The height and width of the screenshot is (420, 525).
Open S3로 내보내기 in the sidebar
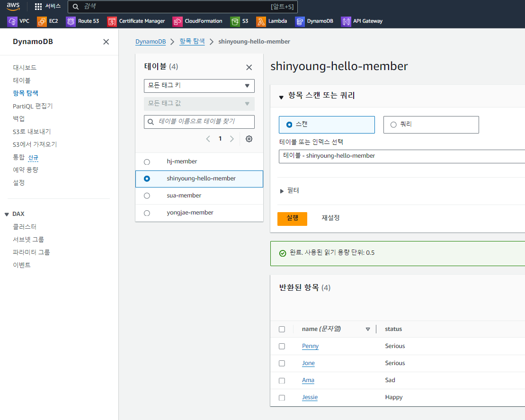[32, 131]
